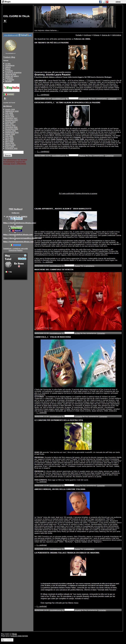Click the Buscar search button
Image resolution: width=126 pixels, height=644 pixels.
[x=8, y=156]
